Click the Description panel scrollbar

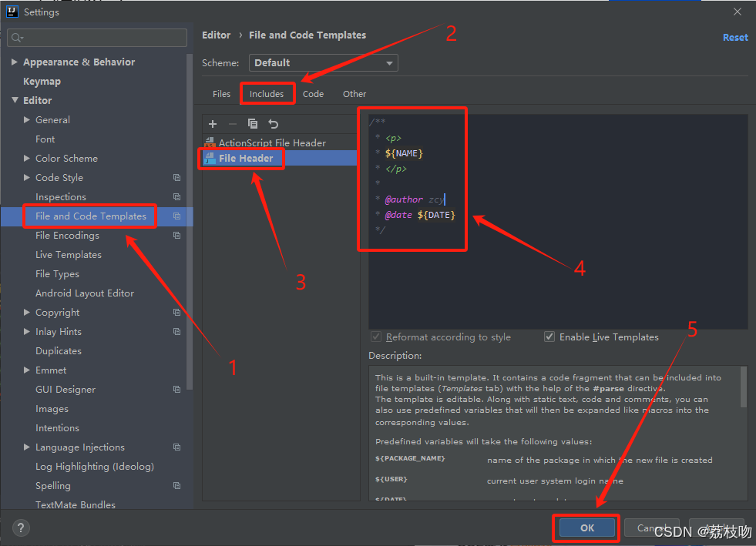[x=744, y=387]
